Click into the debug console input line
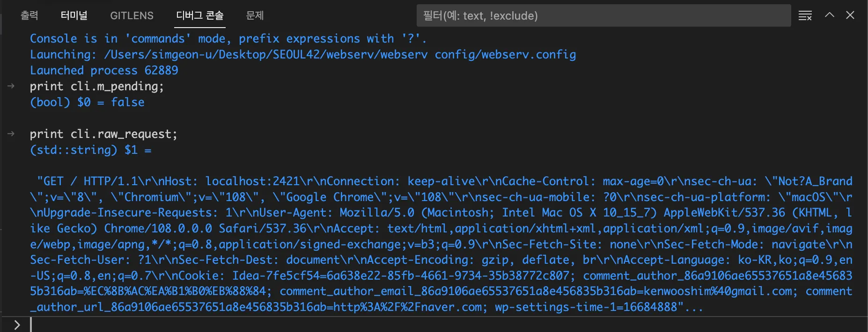 (x=421, y=325)
